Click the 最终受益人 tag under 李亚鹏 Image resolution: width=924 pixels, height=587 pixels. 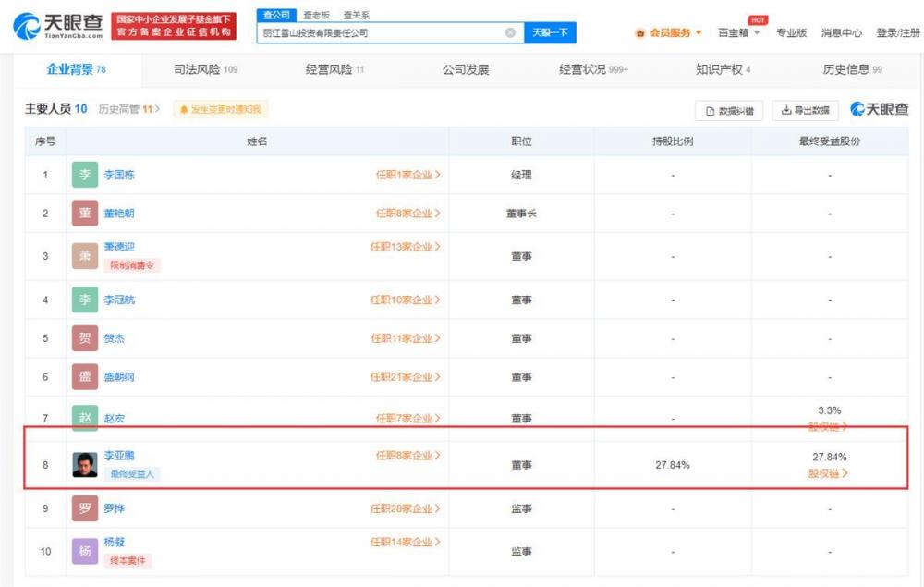(x=132, y=474)
